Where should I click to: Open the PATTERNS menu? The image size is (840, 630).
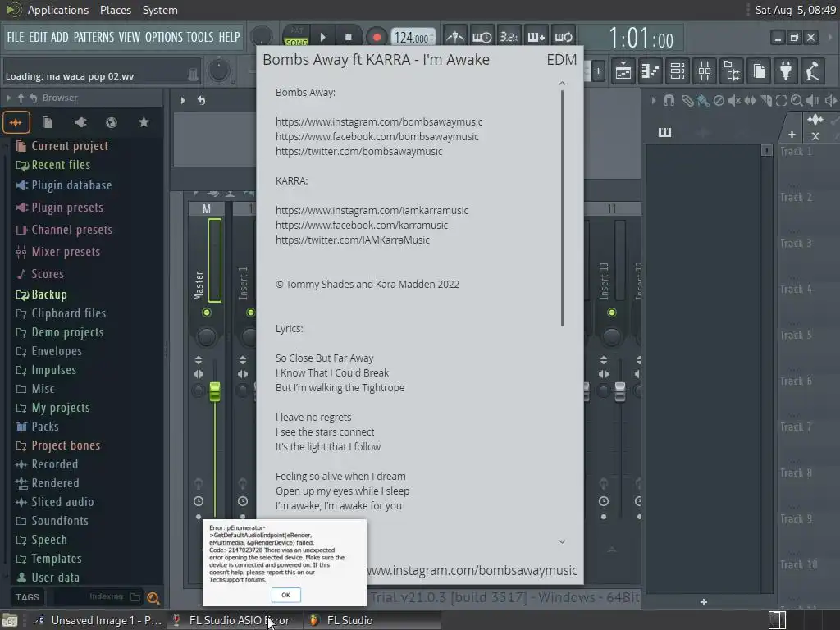(x=94, y=37)
